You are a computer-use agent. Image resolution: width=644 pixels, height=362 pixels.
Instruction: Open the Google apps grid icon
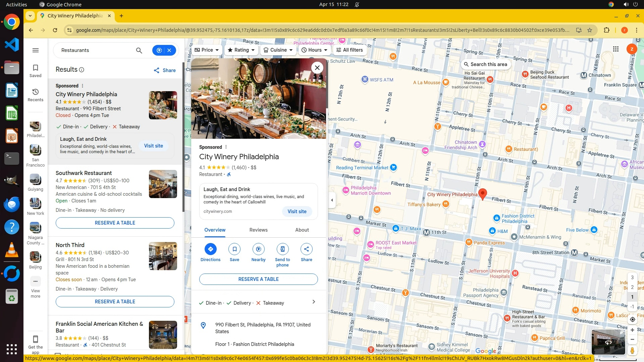click(615, 49)
